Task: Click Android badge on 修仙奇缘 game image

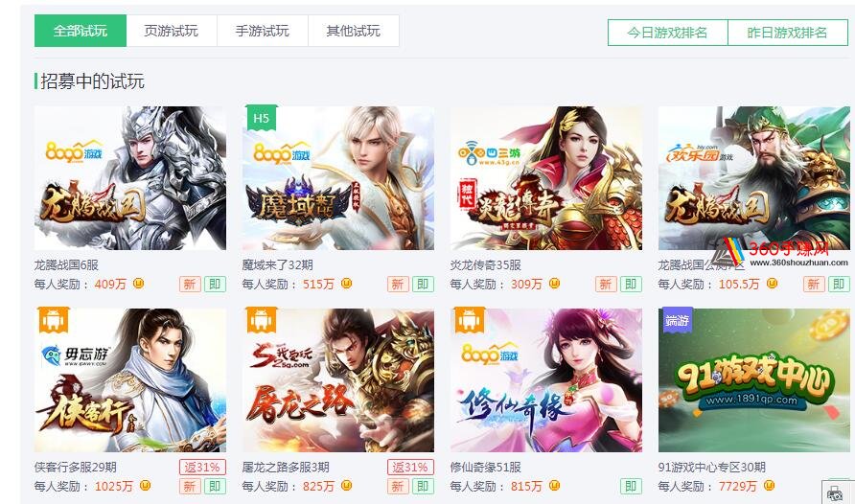Action: coord(470,320)
